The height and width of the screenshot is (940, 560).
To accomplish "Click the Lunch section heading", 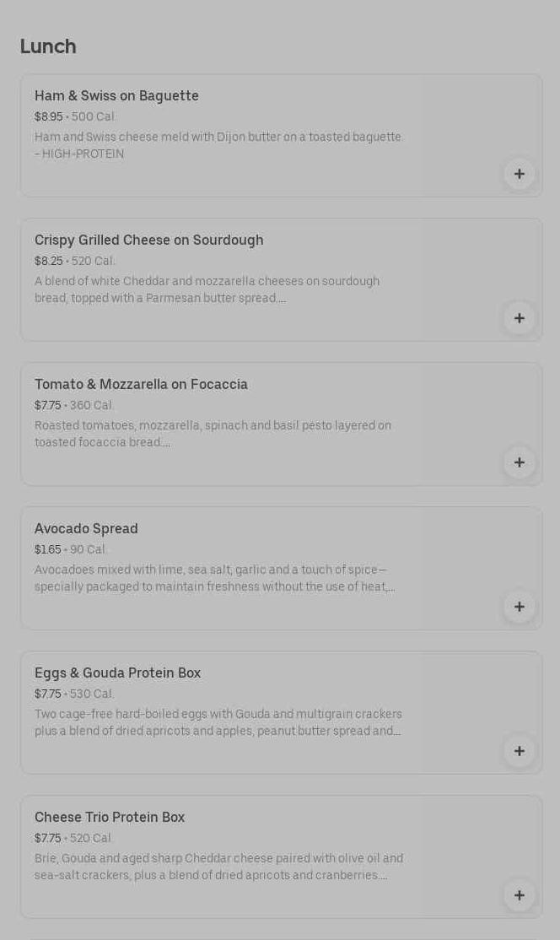I will [48, 46].
